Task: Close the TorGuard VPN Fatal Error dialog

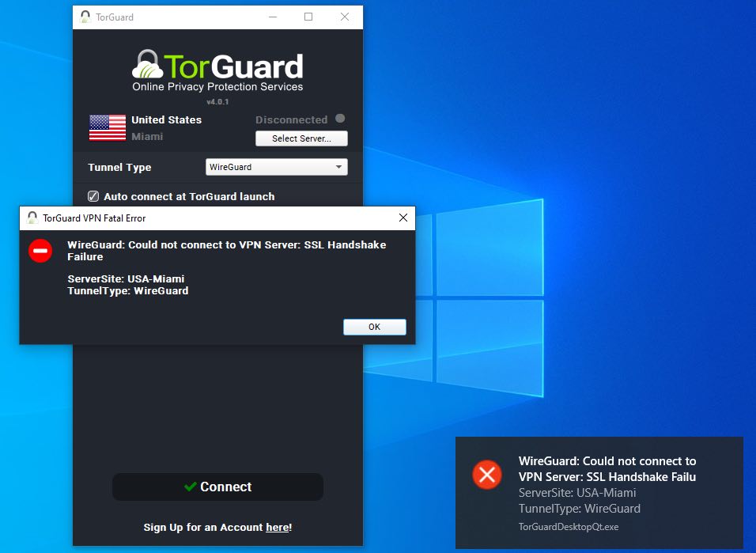Action: coord(403,218)
